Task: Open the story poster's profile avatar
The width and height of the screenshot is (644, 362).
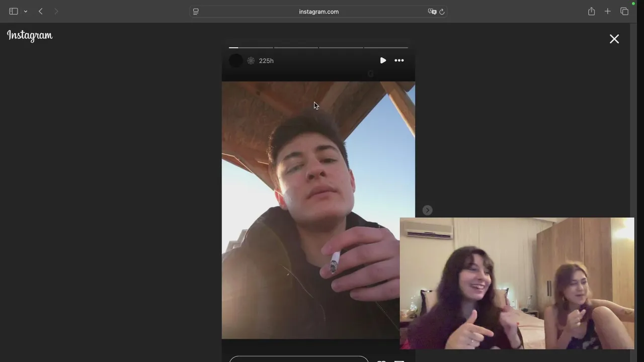Action: point(236,60)
